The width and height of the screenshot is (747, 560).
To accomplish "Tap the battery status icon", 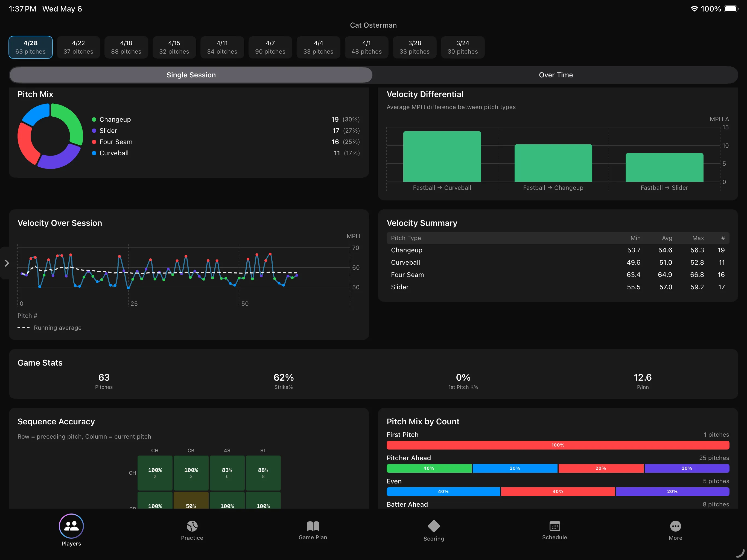I will (731, 9).
